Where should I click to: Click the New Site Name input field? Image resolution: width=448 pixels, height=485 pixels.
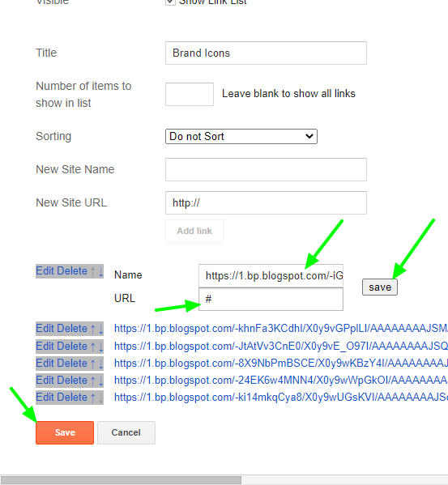click(x=266, y=169)
